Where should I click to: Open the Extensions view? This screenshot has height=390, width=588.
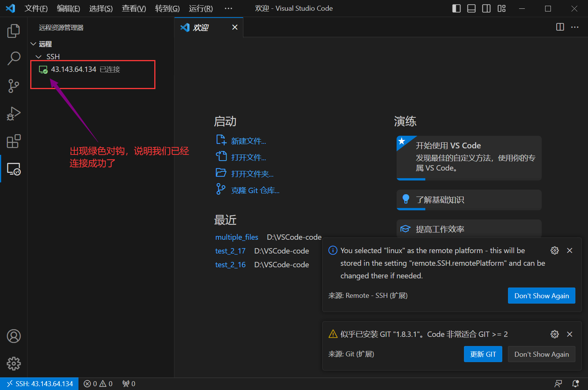tap(14, 141)
